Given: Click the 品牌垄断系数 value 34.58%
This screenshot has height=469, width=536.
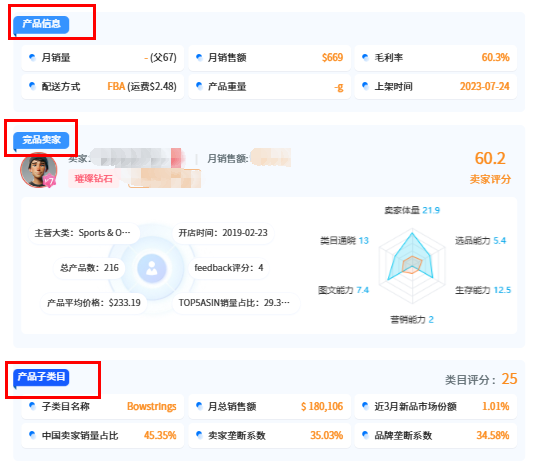Looking at the screenshot, I should (x=493, y=436).
